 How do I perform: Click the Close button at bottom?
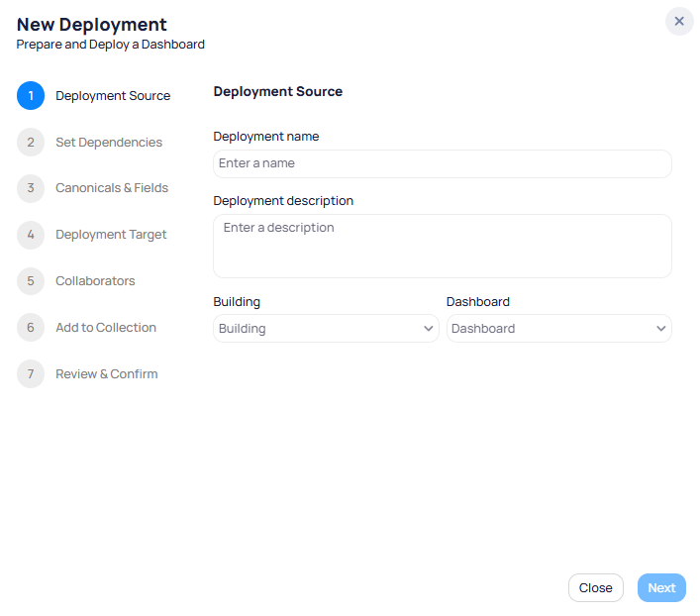[x=595, y=588]
